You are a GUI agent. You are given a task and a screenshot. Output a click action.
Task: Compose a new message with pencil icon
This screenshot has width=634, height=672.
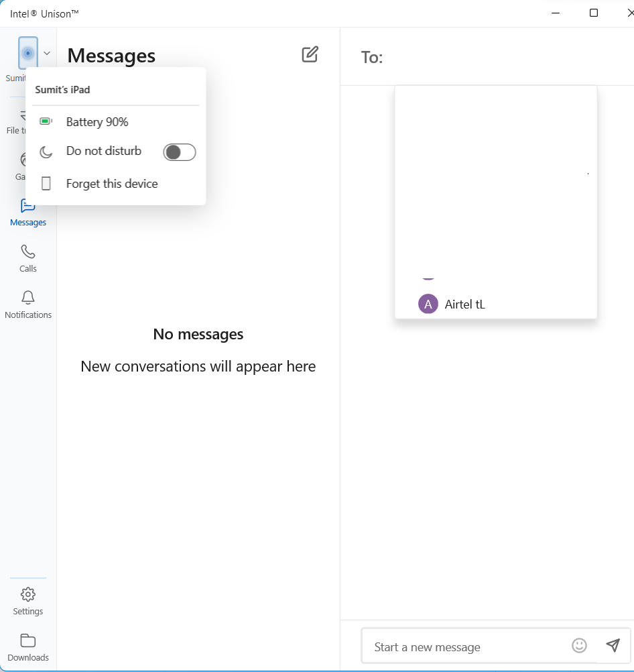[310, 54]
